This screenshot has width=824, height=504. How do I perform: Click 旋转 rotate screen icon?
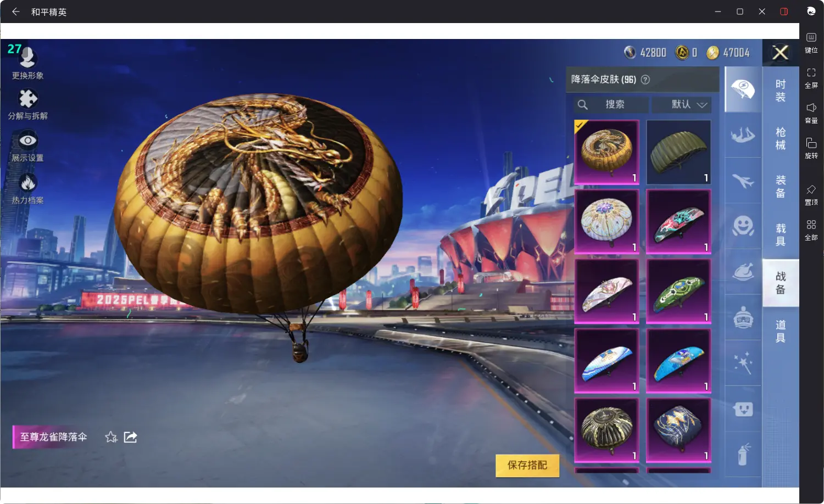pos(811,148)
